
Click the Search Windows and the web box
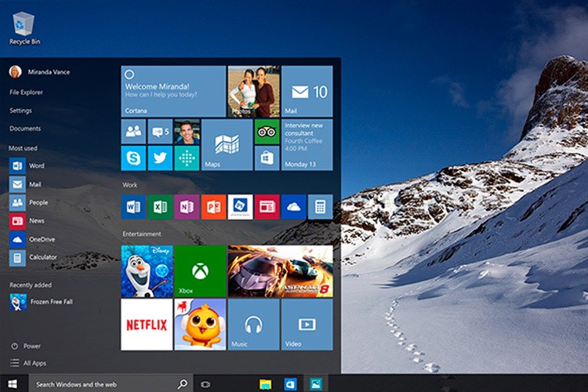111,383
